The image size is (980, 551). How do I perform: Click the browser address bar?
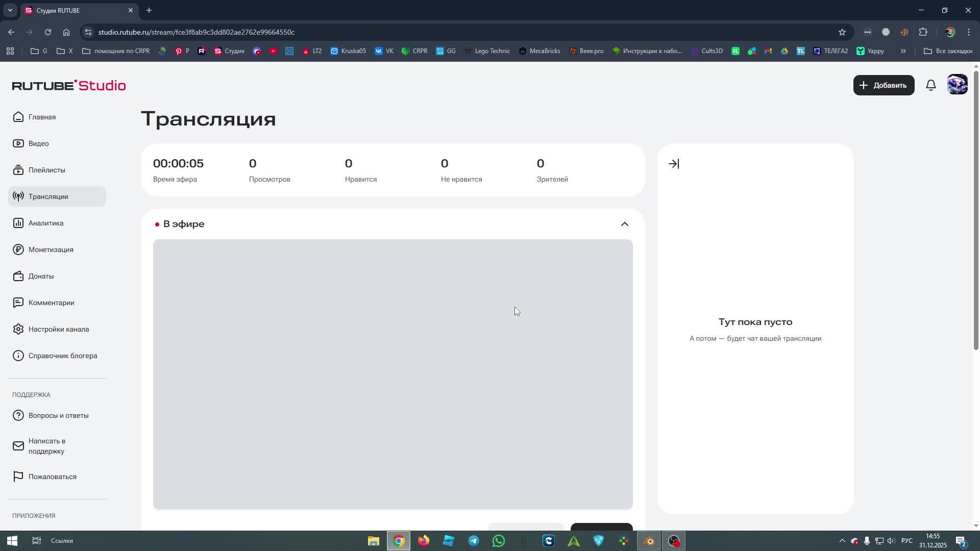459,32
